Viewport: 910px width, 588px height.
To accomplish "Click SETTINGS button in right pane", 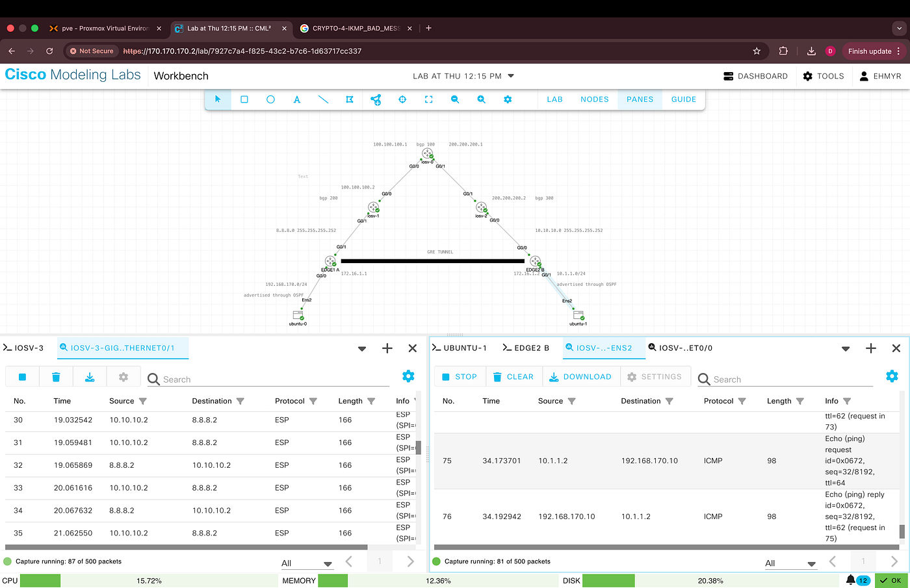I will click(x=654, y=377).
